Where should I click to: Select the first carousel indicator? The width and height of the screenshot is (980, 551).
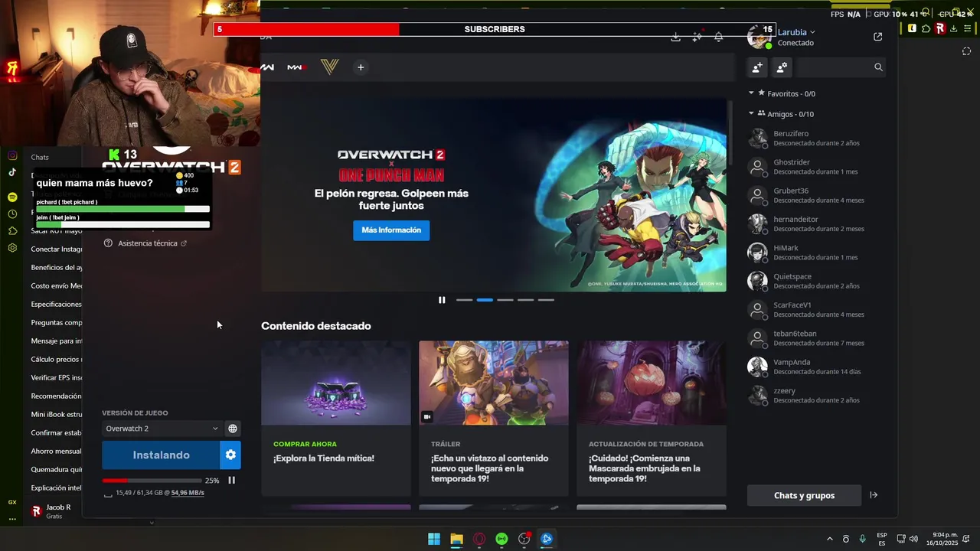(x=464, y=300)
